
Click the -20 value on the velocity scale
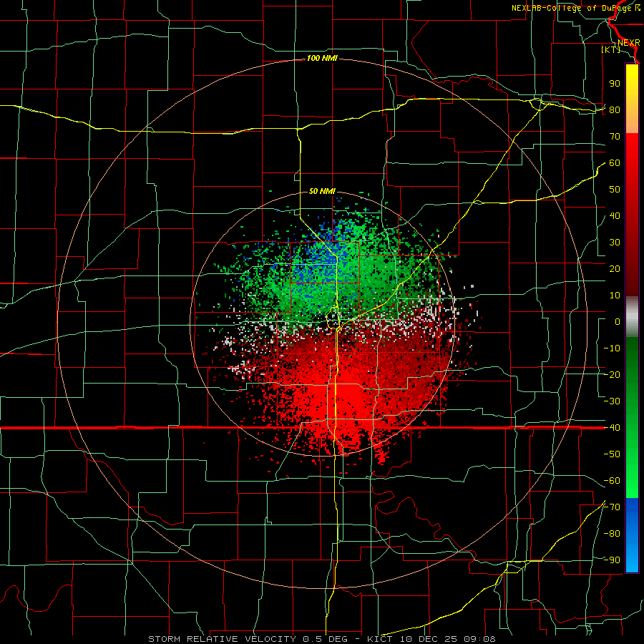(x=612, y=375)
